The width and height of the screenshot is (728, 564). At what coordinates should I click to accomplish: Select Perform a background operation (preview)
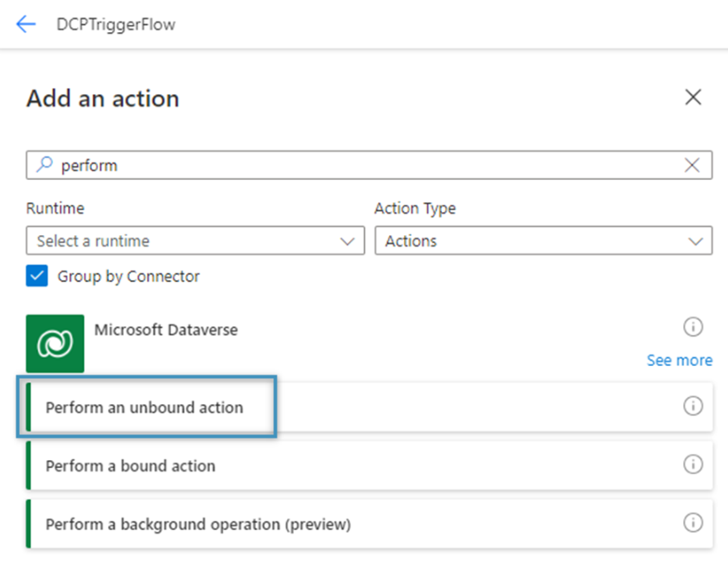point(369,523)
